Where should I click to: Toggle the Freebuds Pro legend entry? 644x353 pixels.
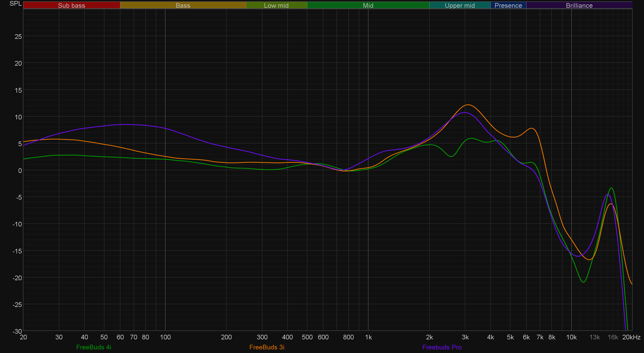click(442, 347)
